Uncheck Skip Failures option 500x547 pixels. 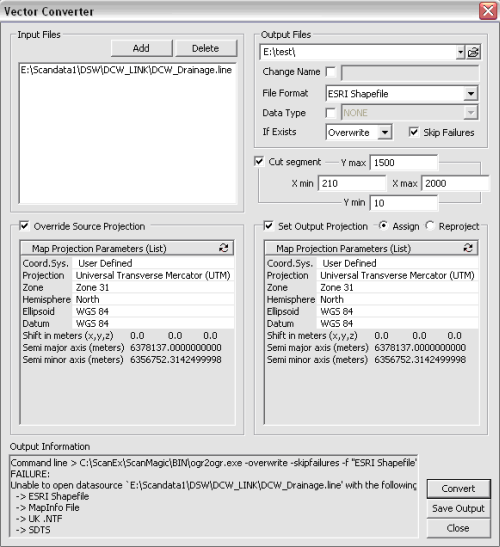pyautogui.click(x=414, y=132)
